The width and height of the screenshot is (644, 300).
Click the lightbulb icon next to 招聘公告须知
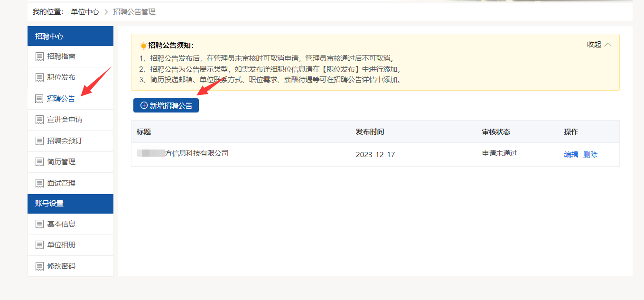point(143,46)
